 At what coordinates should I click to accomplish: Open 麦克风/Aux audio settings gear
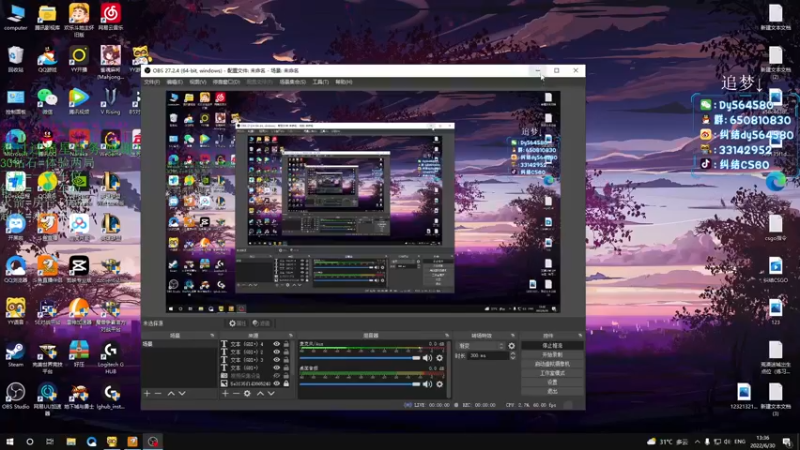[x=440, y=358]
